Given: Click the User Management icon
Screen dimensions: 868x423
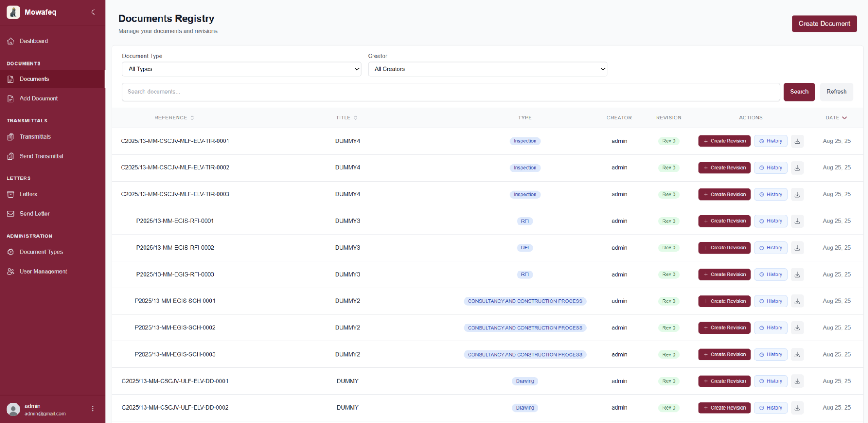Looking at the screenshot, I should (x=10, y=271).
